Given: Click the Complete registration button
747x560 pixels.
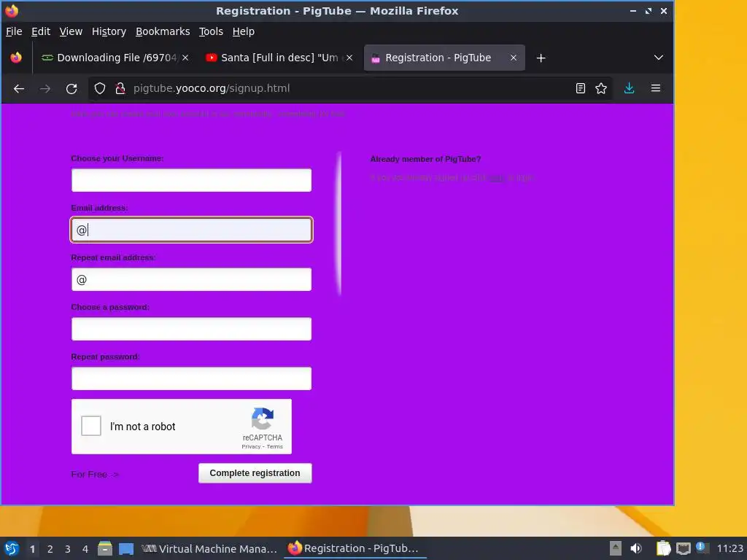Looking at the screenshot, I should 255,472.
